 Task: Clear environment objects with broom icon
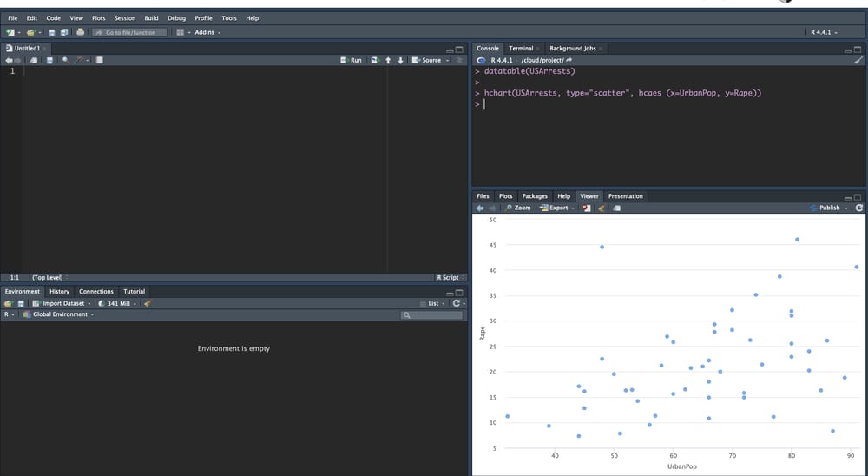point(148,304)
